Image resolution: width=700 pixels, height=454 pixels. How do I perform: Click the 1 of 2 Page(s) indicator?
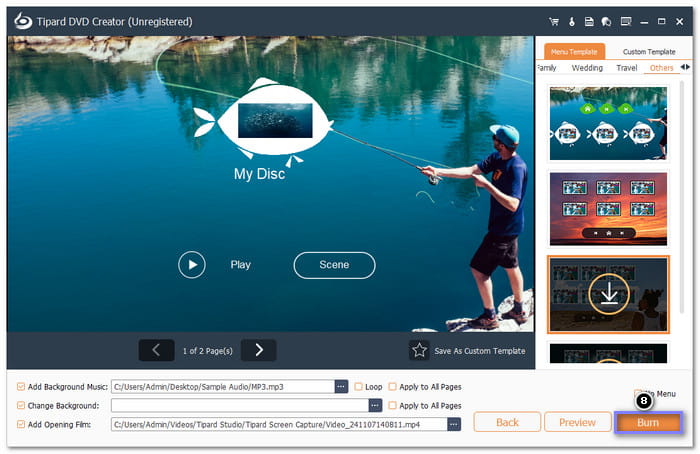208,351
